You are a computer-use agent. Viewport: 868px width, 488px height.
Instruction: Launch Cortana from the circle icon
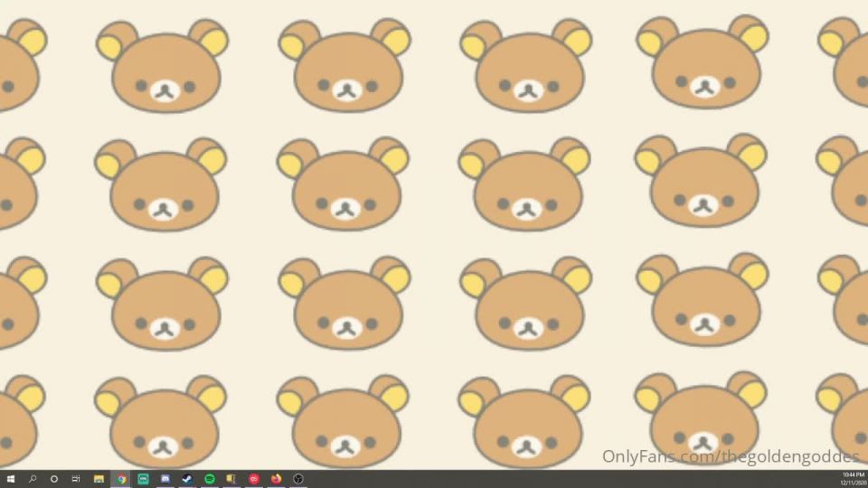point(53,479)
